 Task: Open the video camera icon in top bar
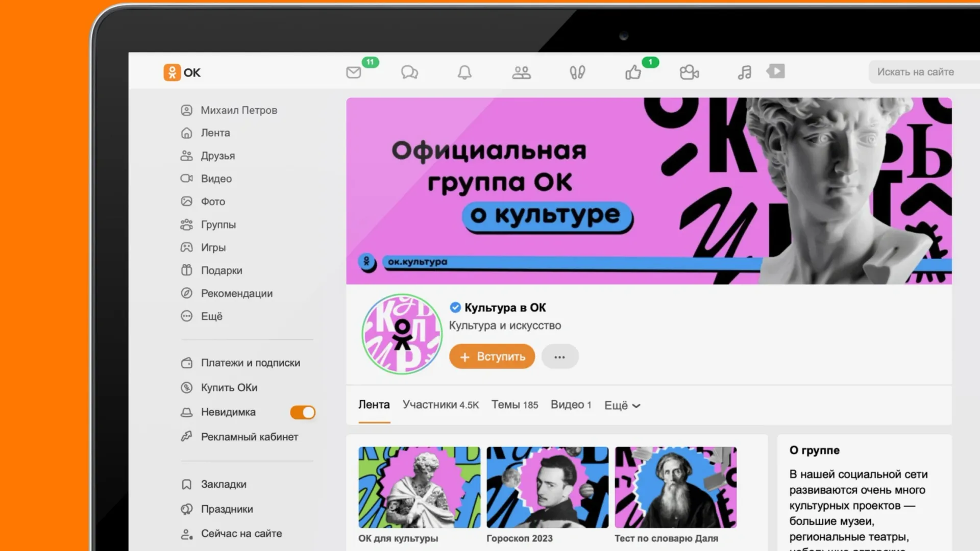pyautogui.click(x=689, y=72)
